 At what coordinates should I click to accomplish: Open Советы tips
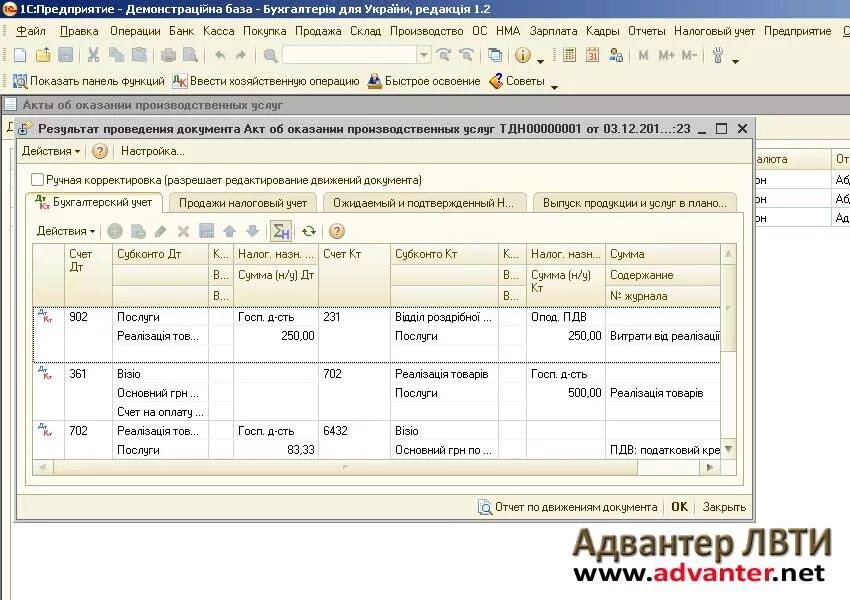click(x=517, y=81)
